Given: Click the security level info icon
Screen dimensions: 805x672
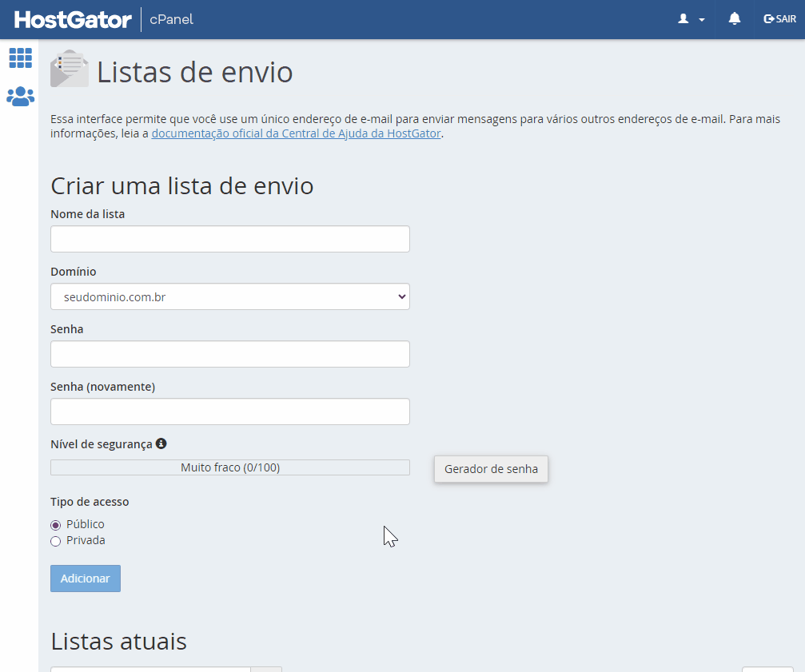Looking at the screenshot, I should (161, 443).
